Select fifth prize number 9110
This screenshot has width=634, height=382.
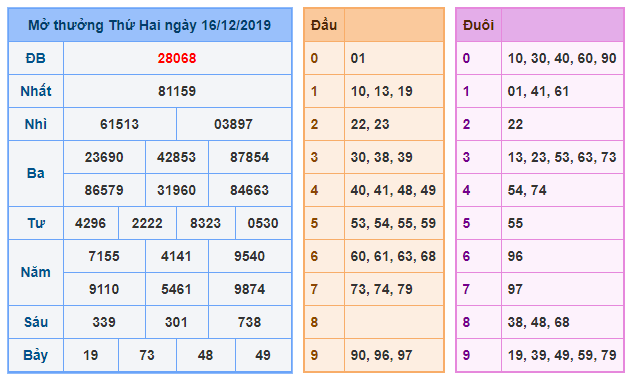(x=104, y=289)
